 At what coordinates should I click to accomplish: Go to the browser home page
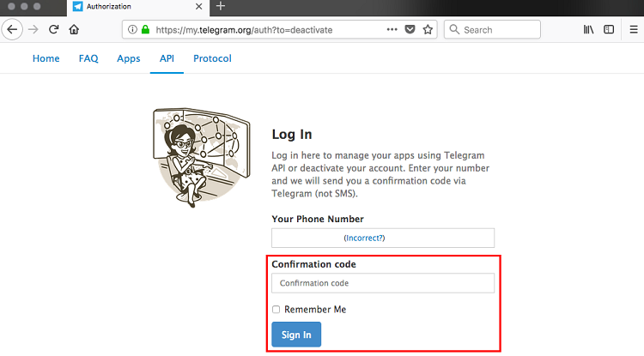click(x=74, y=29)
